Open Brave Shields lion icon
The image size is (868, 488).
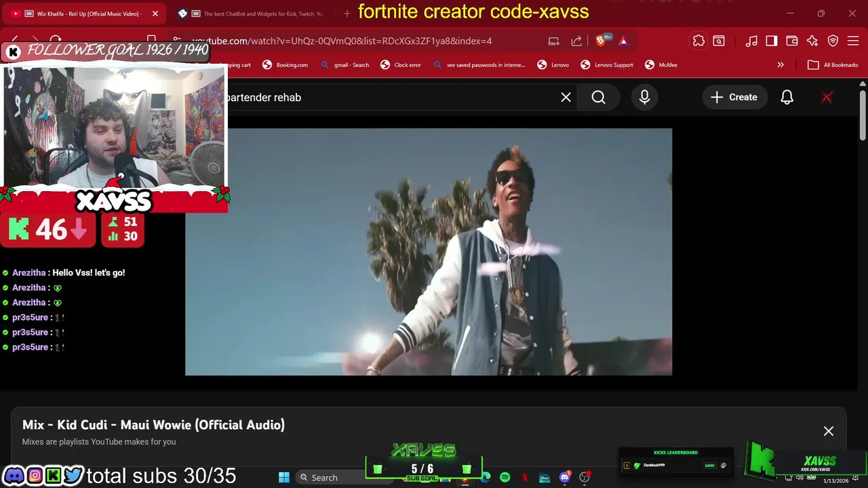(x=600, y=41)
